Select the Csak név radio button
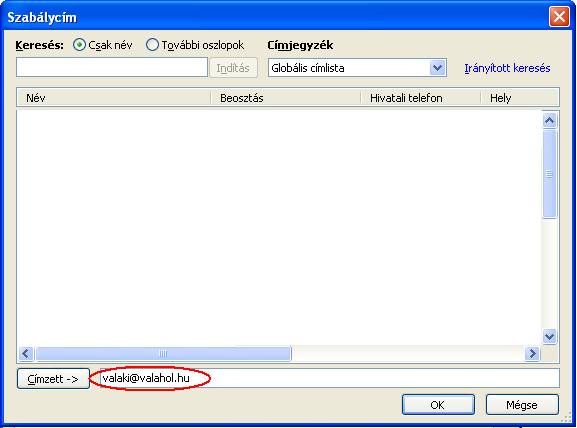The width and height of the screenshot is (577, 428). pyautogui.click(x=79, y=45)
